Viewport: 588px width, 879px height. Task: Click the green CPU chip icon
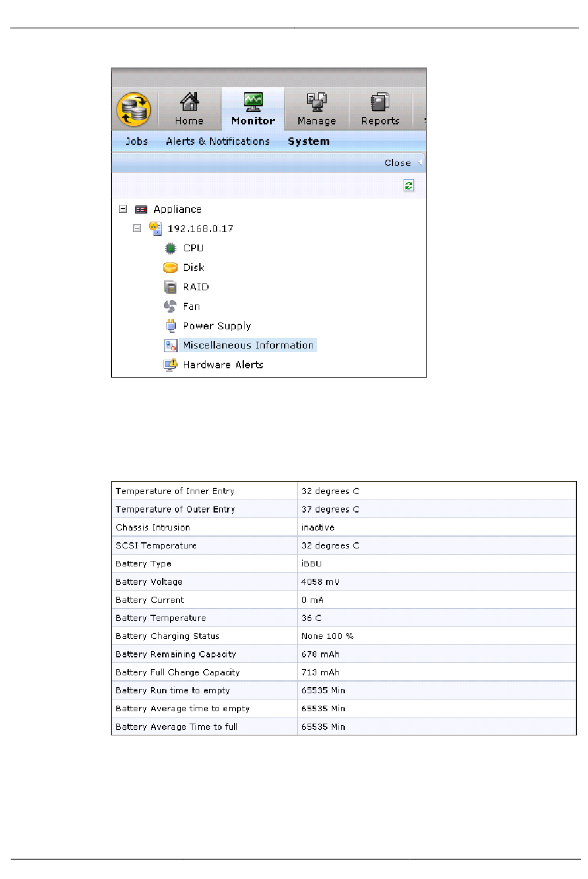click(x=170, y=248)
